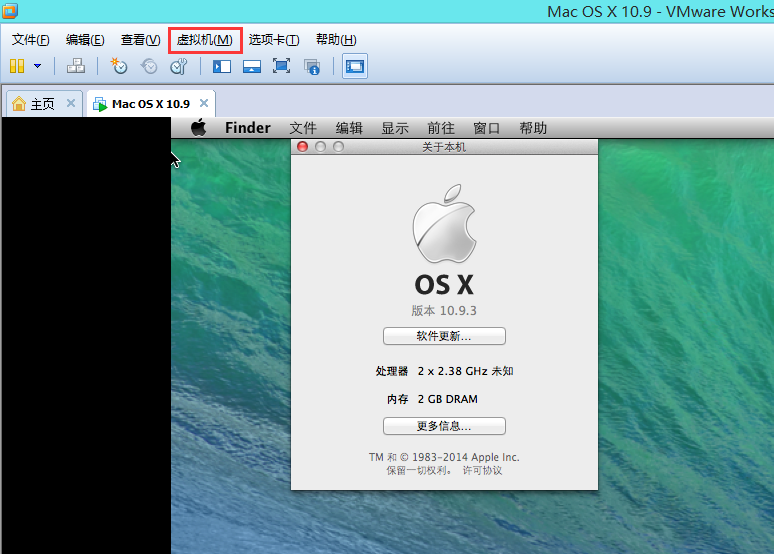Open the 虚拟机(M) menu
Image resolution: width=774 pixels, height=554 pixels.
click(x=204, y=40)
